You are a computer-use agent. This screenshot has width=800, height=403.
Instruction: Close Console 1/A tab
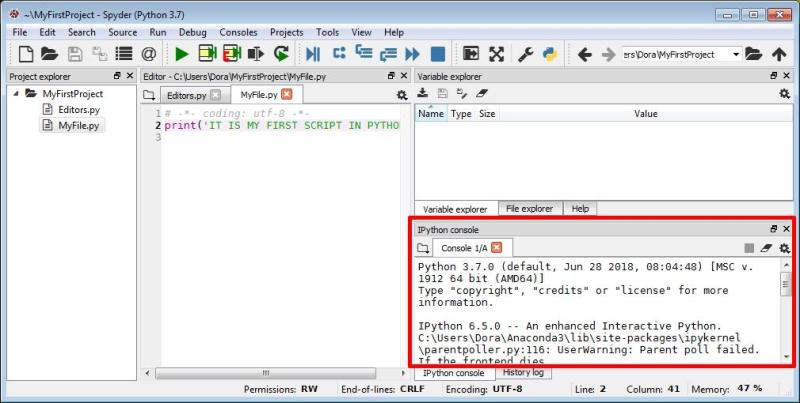(x=496, y=248)
